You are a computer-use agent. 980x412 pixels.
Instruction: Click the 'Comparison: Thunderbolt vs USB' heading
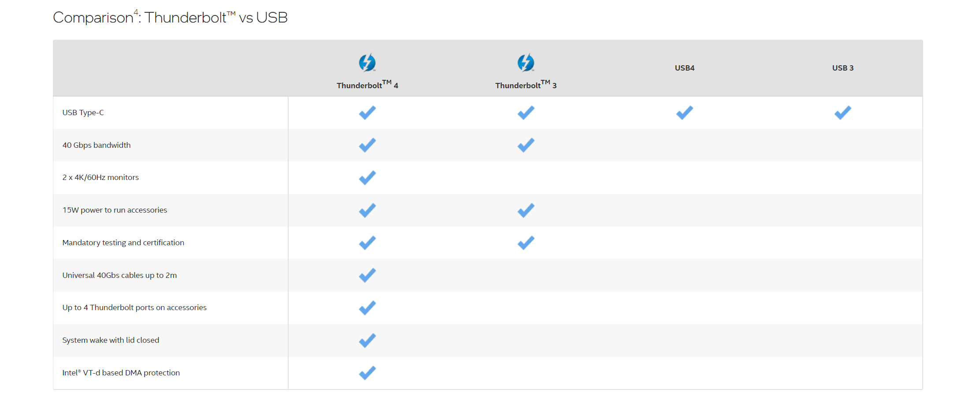point(170,17)
